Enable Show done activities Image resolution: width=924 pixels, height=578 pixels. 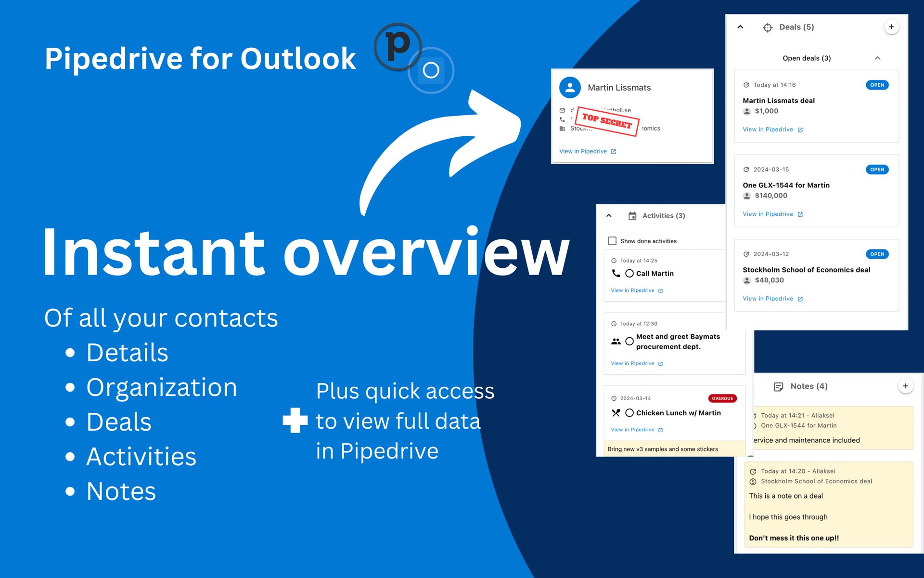point(612,241)
